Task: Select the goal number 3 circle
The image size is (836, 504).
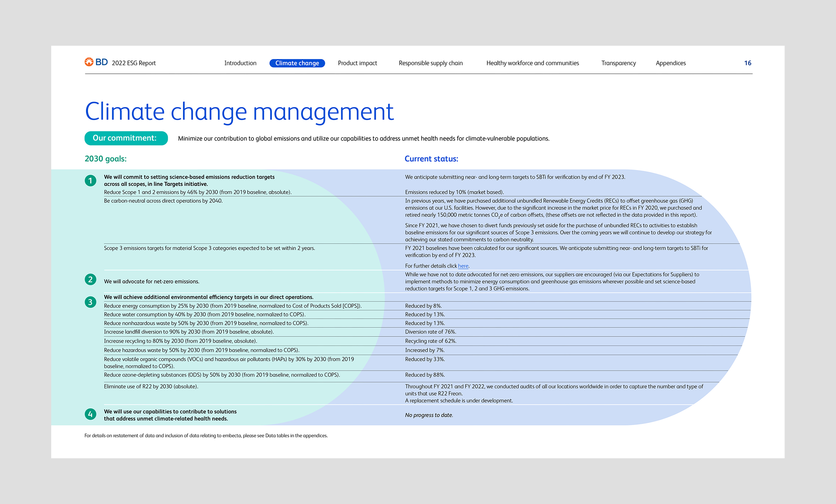Action: pyautogui.click(x=90, y=302)
